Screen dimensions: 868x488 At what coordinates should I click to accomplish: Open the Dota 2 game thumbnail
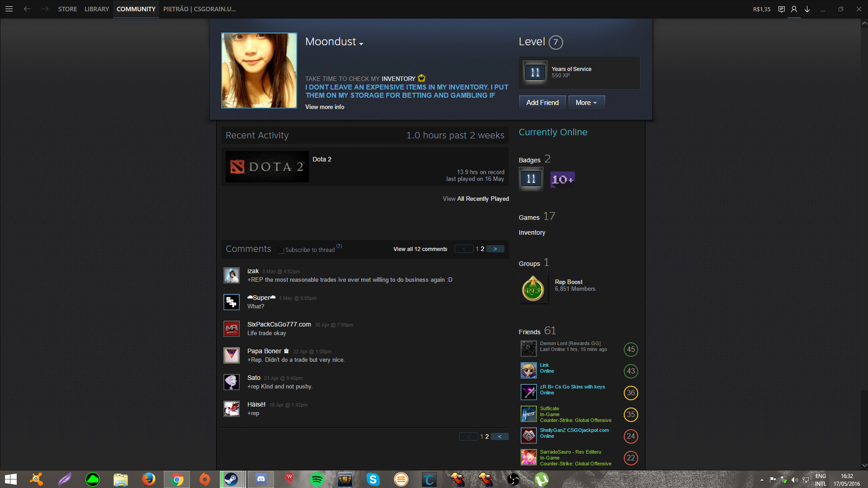tap(267, 167)
